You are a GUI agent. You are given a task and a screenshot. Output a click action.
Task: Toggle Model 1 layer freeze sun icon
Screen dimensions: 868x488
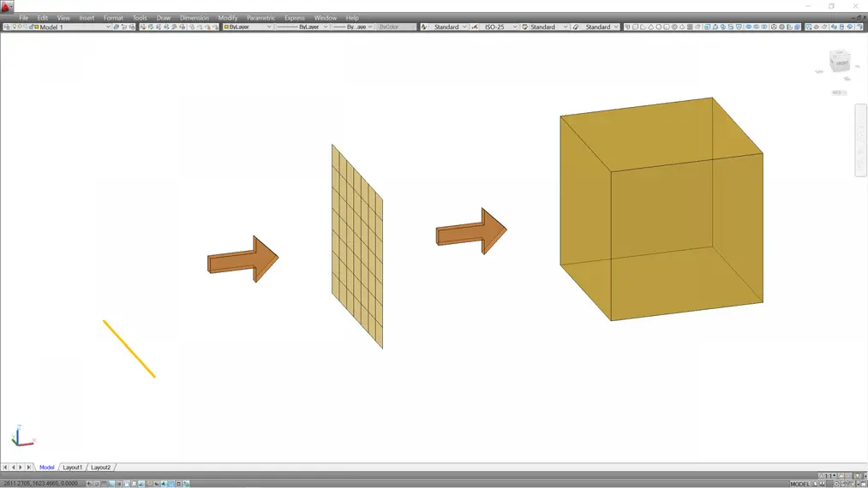[20, 27]
